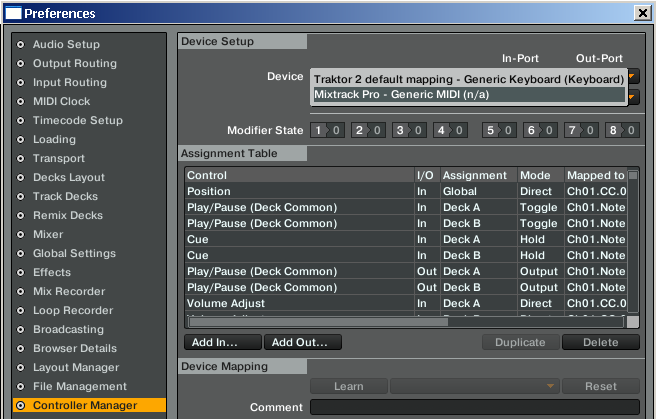Click the Mapped to column header
This screenshot has height=419, width=656.
point(596,175)
